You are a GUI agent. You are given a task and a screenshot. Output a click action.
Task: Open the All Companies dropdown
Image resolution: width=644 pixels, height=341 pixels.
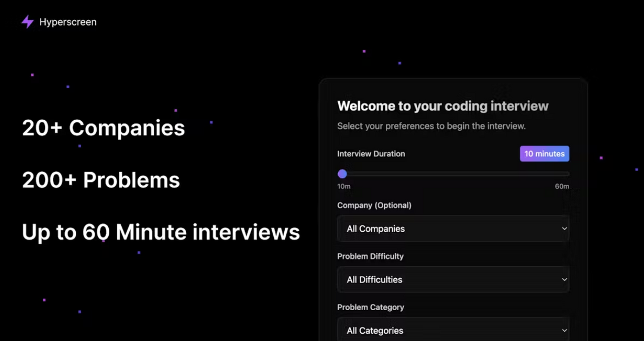click(453, 228)
